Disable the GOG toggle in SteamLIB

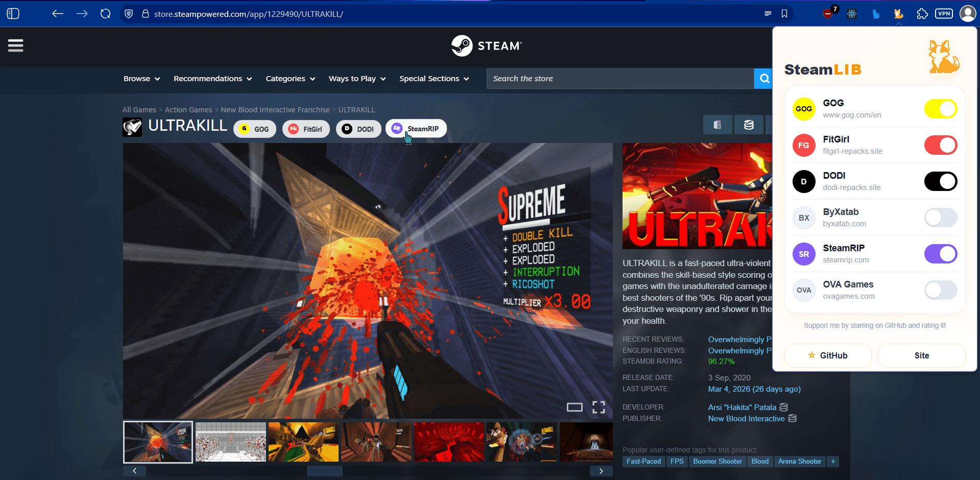tap(941, 109)
